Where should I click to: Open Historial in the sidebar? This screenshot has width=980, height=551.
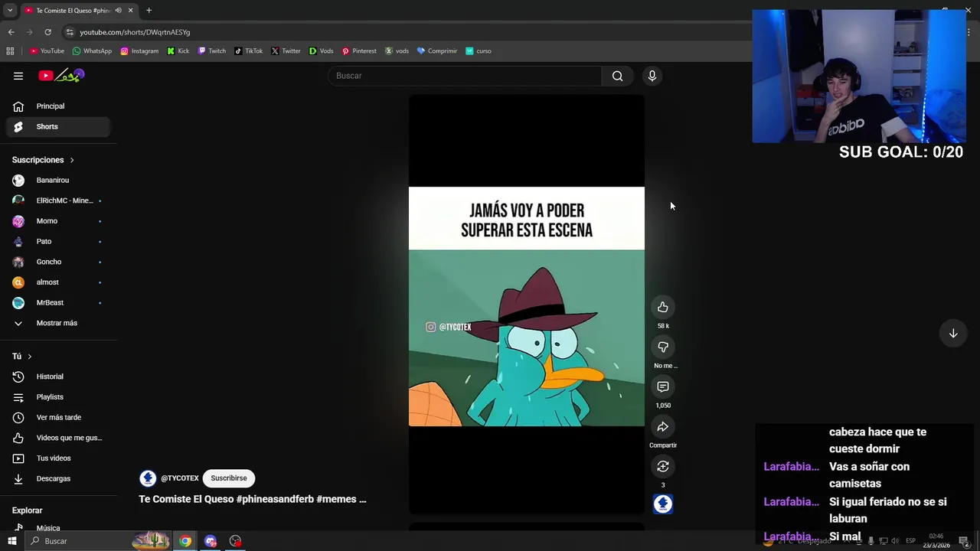coord(60,377)
